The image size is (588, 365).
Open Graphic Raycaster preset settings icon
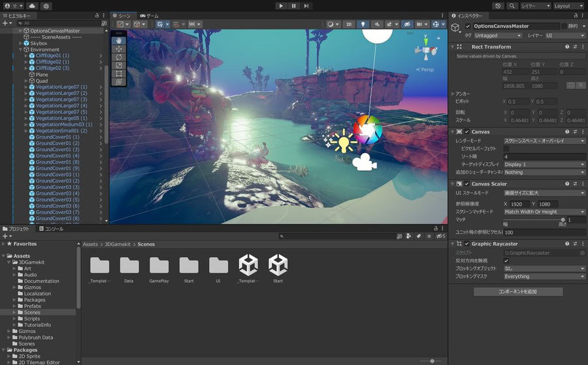(x=575, y=244)
